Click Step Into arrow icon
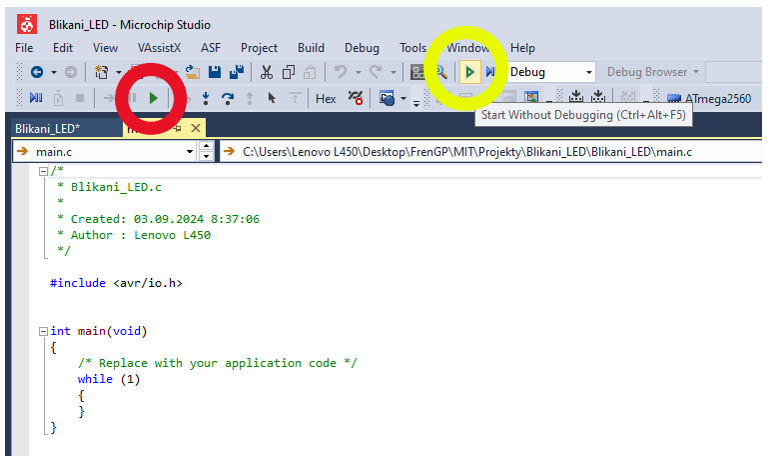The image size is (778, 459). [205, 98]
